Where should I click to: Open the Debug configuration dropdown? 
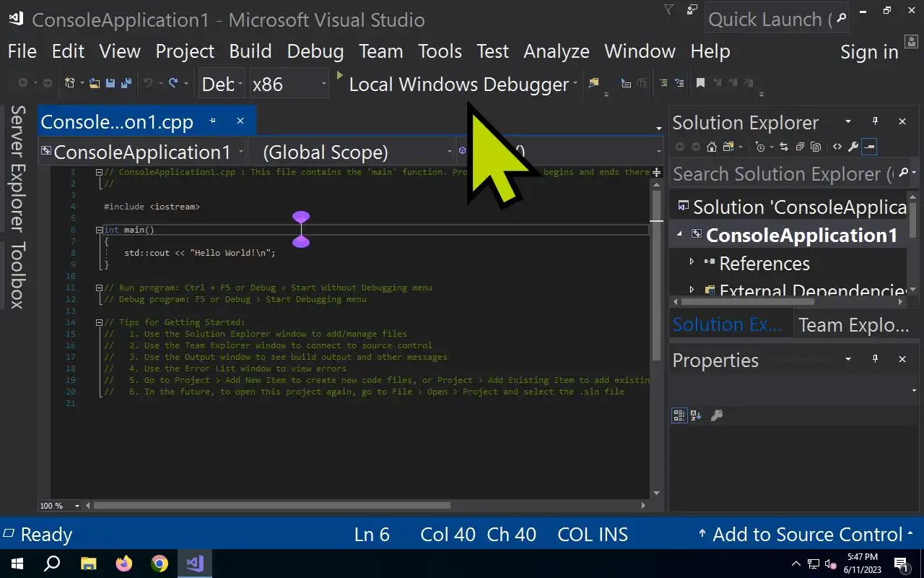click(222, 84)
